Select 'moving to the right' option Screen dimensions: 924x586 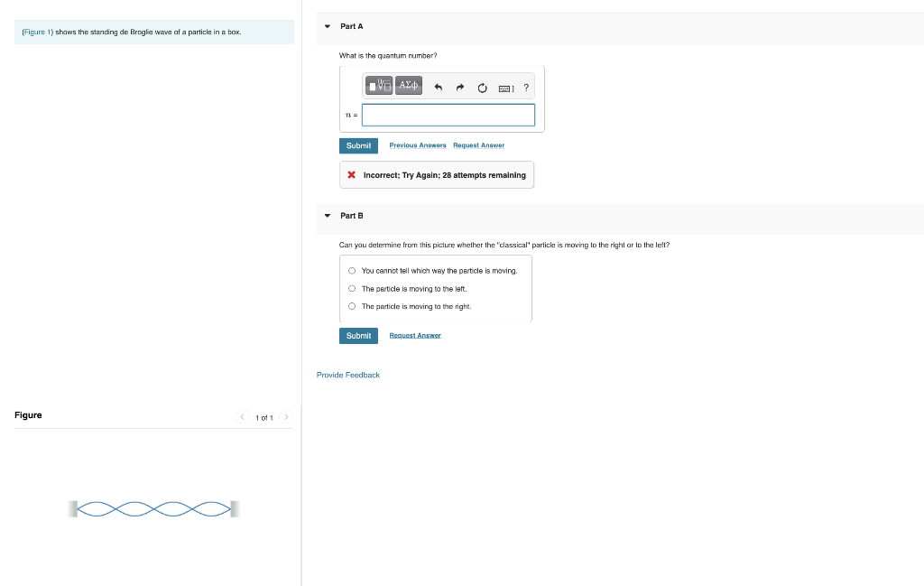pyautogui.click(x=352, y=306)
